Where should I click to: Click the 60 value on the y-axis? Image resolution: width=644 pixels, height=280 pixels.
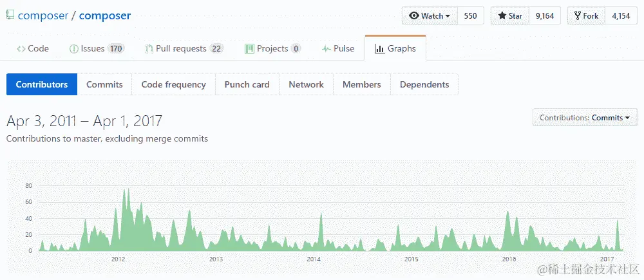29,202
